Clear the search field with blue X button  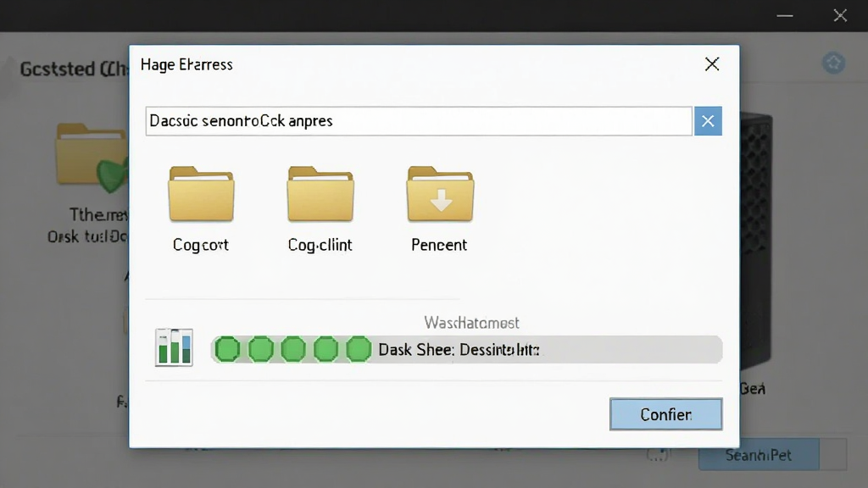[708, 121]
